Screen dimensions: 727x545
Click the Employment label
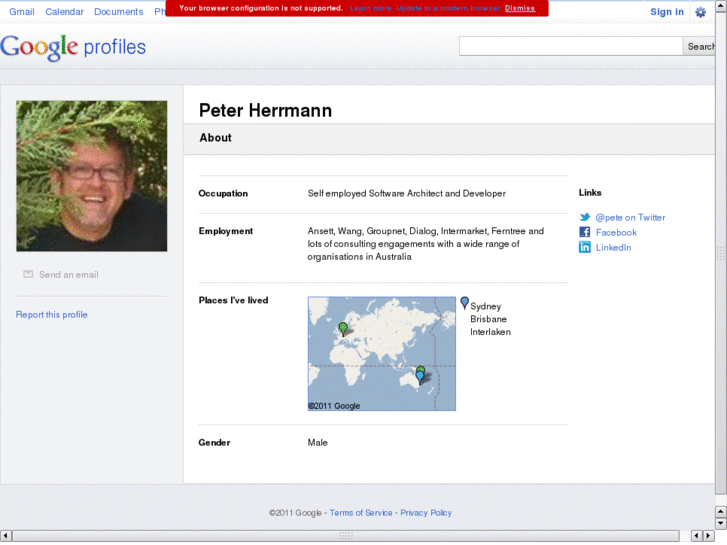226,231
